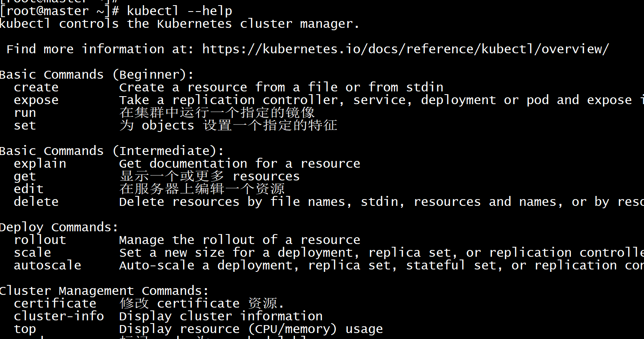Select 'Display cluster information' text
This screenshot has height=339, width=644.
click(221, 316)
